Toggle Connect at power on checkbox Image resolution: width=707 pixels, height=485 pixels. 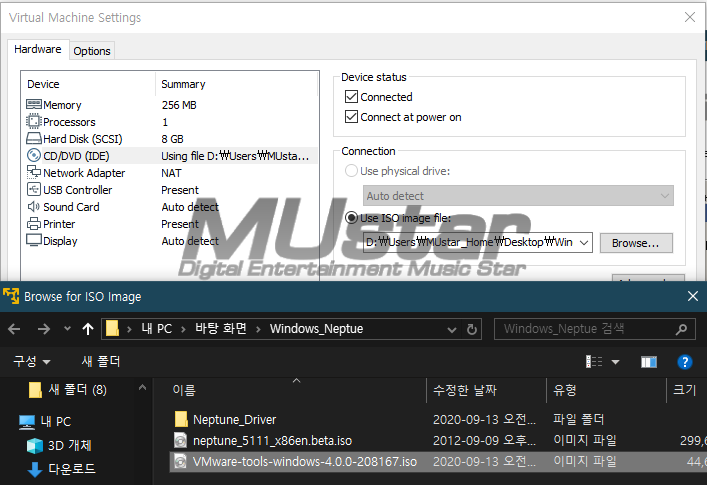click(x=351, y=117)
